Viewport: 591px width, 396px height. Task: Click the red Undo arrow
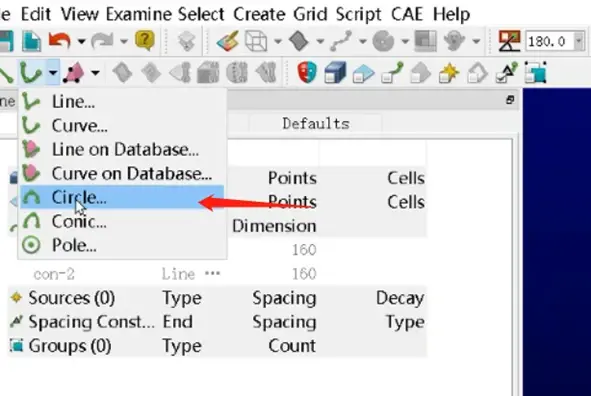(60, 41)
